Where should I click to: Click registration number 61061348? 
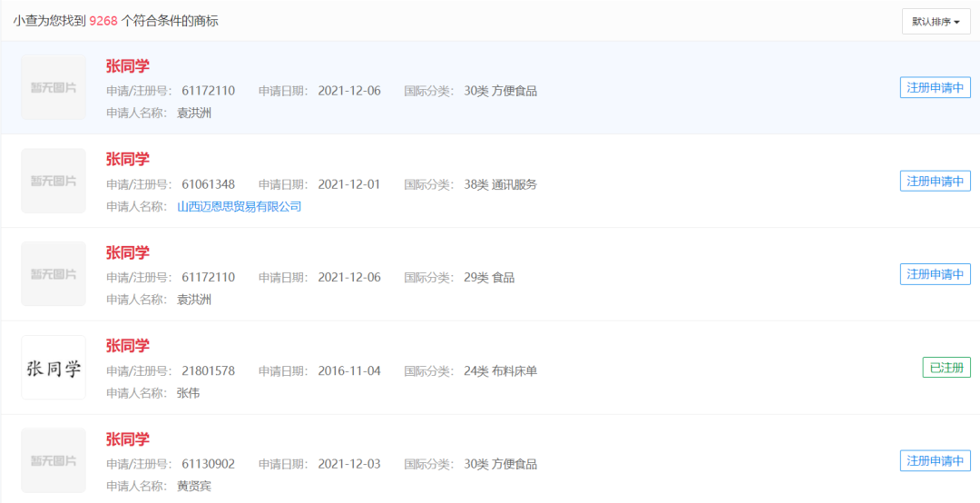click(208, 184)
